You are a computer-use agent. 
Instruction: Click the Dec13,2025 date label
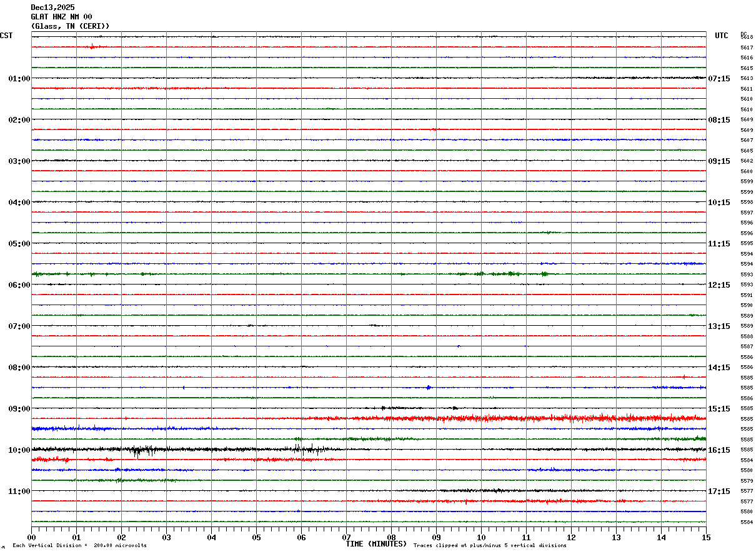pyautogui.click(x=52, y=8)
